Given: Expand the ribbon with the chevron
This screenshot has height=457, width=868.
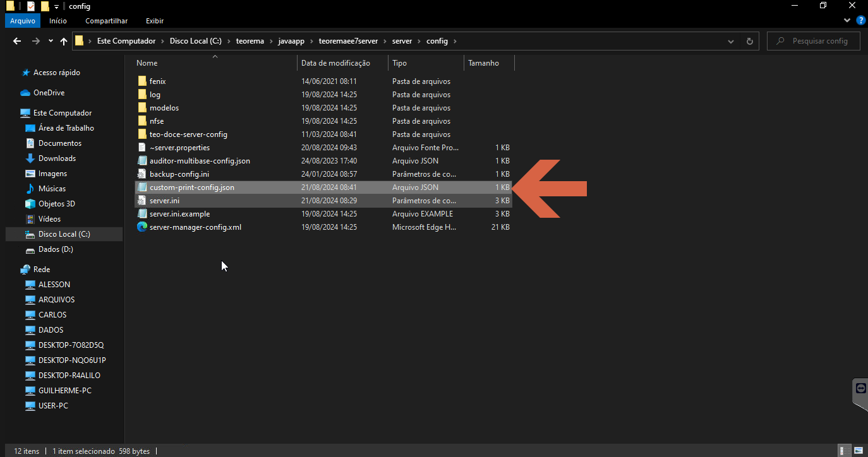Looking at the screenshot, I should click(848, 21).
